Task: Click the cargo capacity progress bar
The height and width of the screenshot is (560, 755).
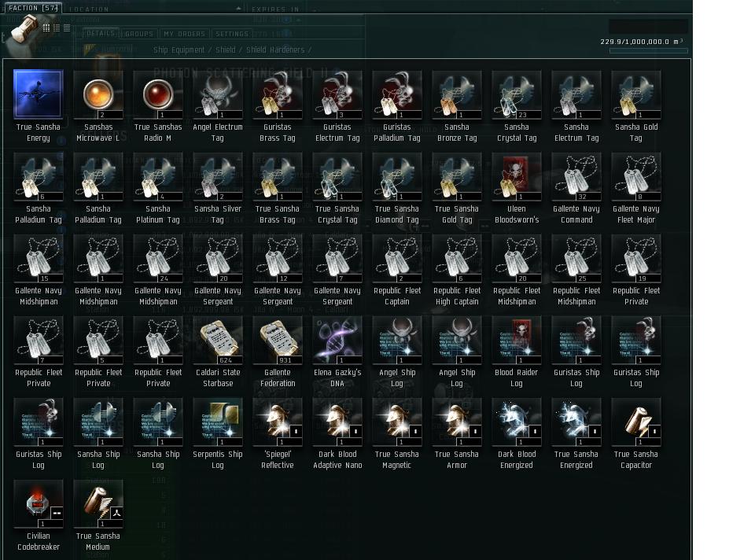Action: (648, 50)
